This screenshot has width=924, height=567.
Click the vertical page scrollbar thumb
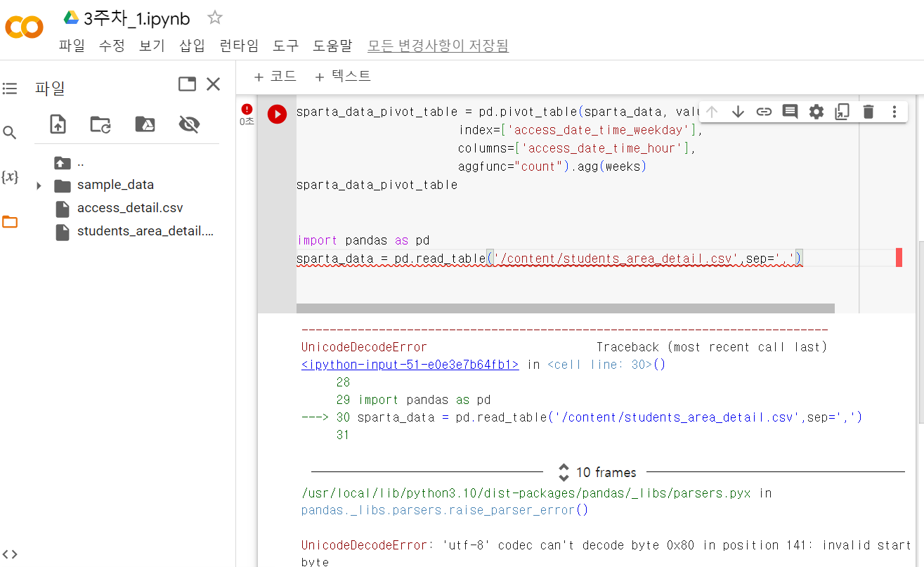click(920, 332)
